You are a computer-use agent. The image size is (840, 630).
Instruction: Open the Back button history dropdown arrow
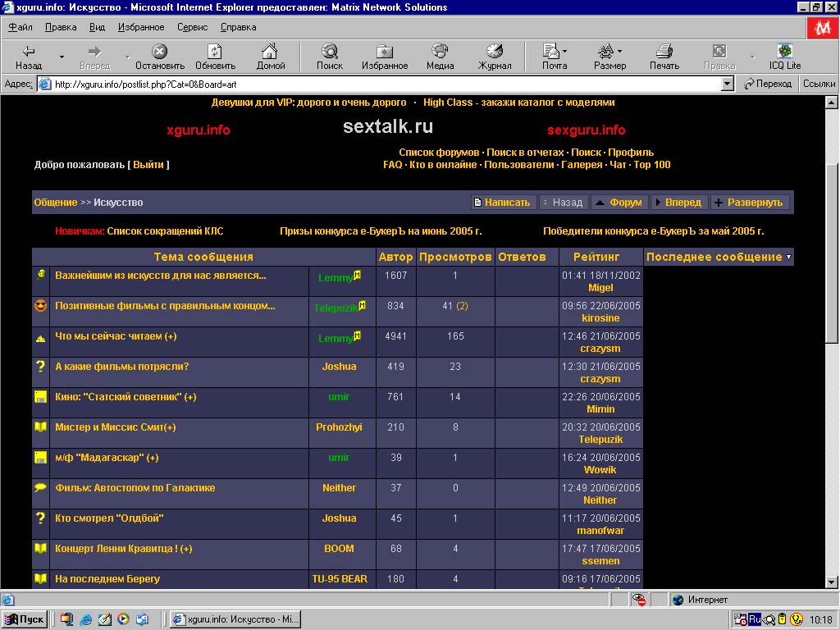(62, 57)
